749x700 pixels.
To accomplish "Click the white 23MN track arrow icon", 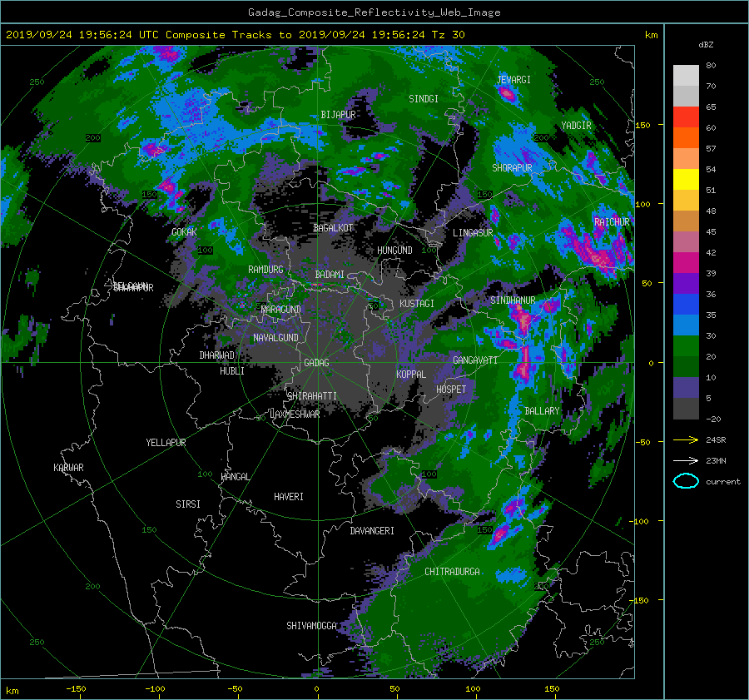I will 686,460.
